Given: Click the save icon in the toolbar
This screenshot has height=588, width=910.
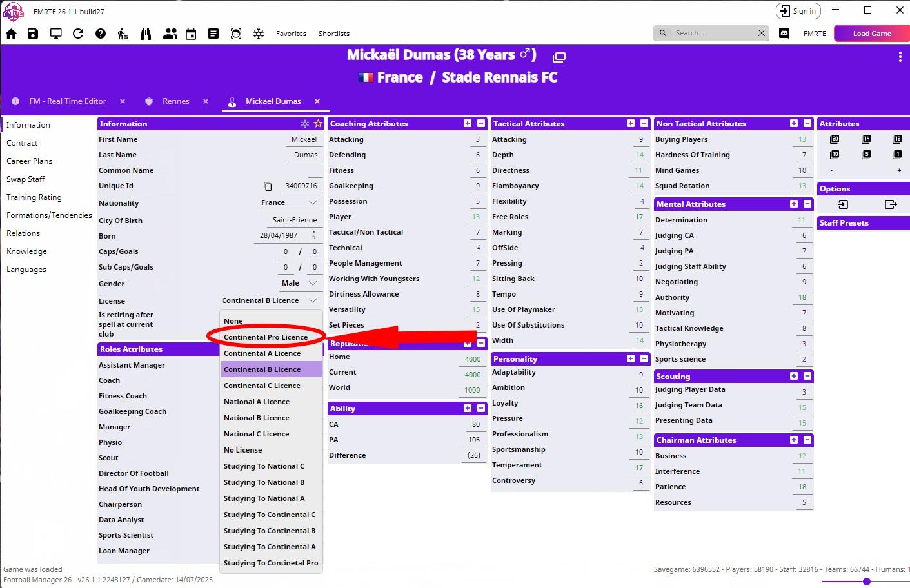Looking at the screenshot, I should tap(33, 34).
